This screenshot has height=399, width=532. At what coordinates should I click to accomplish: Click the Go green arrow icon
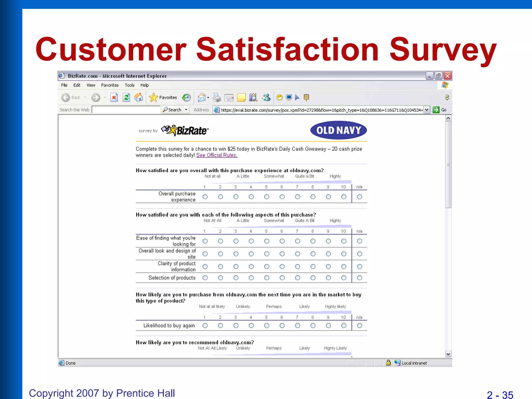pos(436,110)
